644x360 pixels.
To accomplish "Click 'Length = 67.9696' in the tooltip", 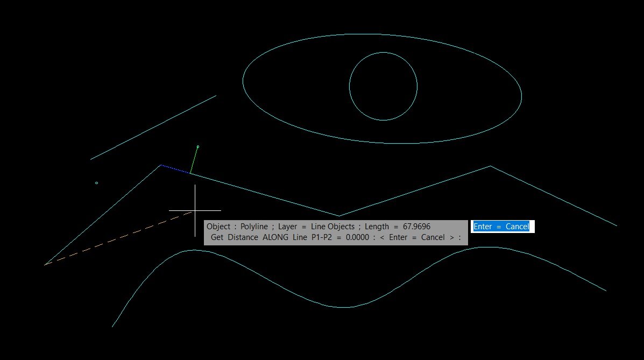I will point(397,227).
